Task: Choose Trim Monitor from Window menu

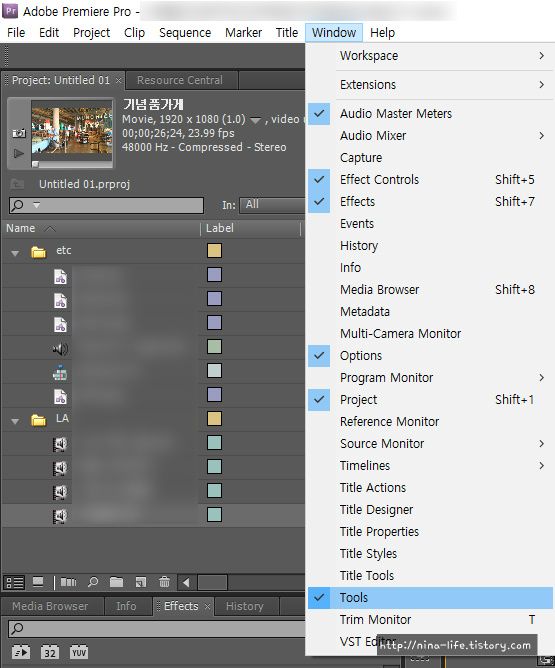Action: click(x=430, y=619)
